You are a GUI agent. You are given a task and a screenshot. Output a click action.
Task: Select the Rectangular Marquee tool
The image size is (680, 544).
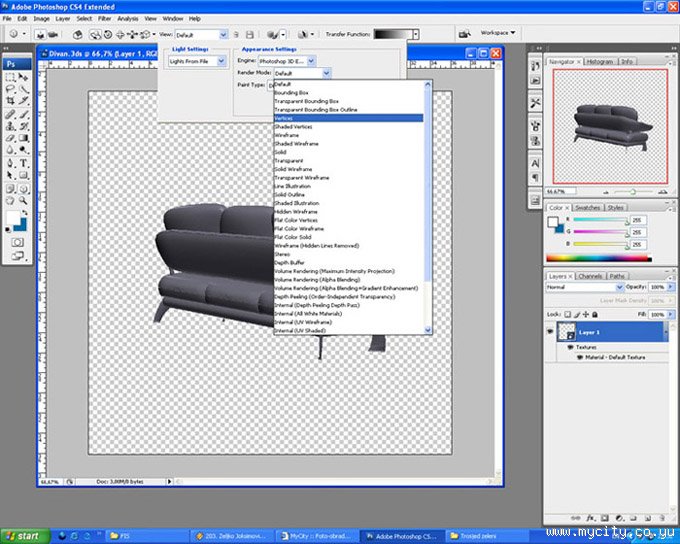point(10,75)
